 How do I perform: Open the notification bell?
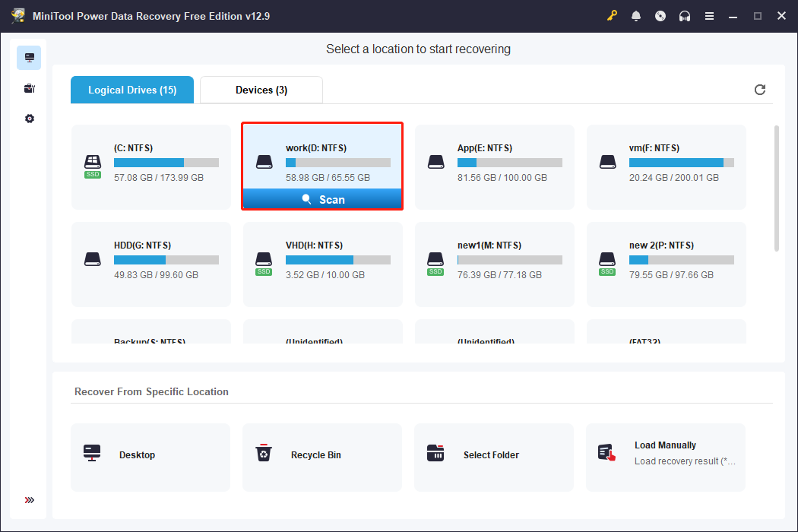636,16
